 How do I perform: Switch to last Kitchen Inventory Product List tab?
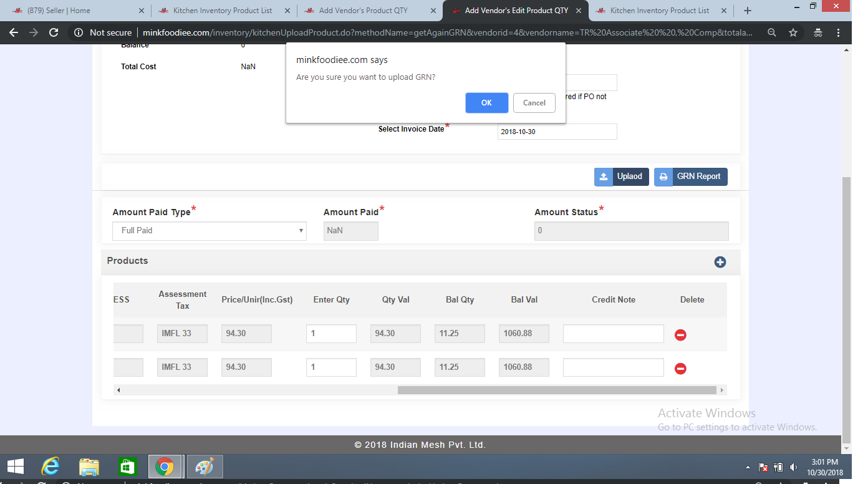(660, 11)
